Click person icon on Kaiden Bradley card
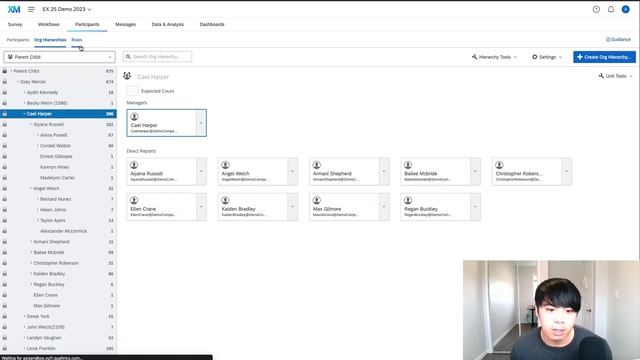Image resolution: width=640 pixels, height=360 pixels. point(225,200)
